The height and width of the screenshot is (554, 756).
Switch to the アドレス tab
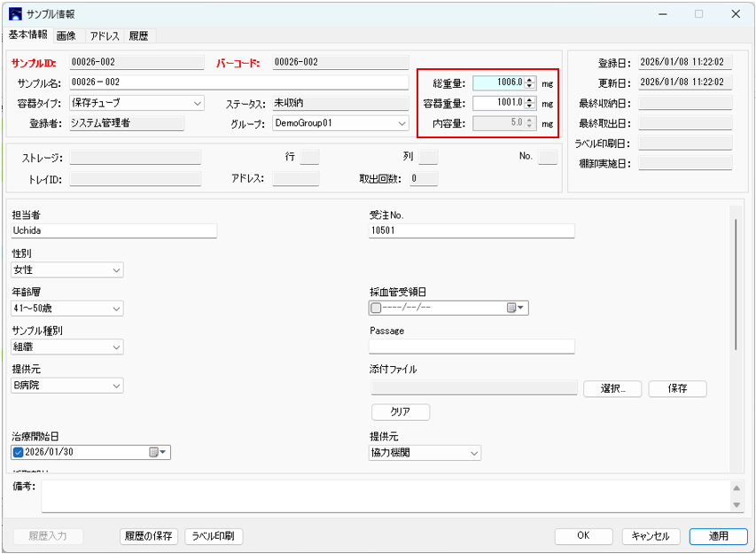click(x=104, y=36)
